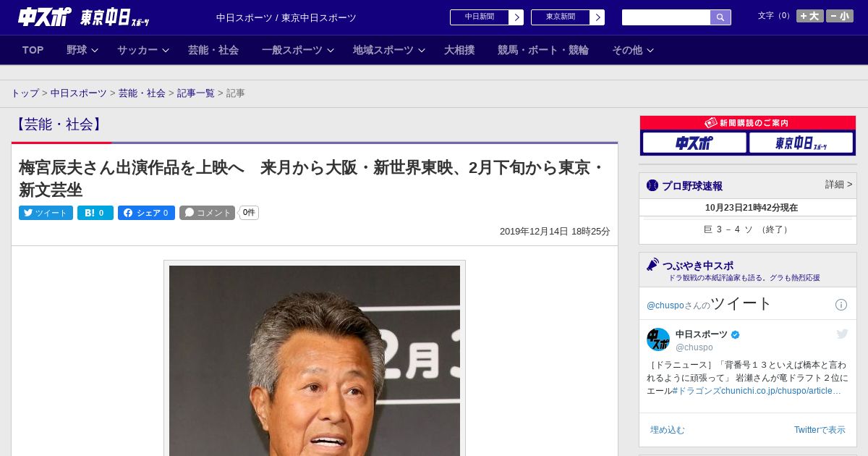
Task: Open the コメント button
Action: tap(207, 213)
